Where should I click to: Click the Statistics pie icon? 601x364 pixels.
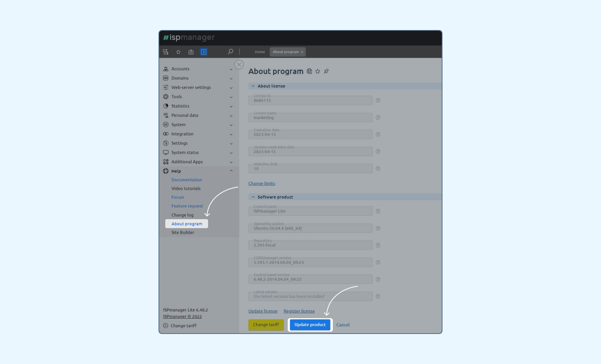coord(166,106)
